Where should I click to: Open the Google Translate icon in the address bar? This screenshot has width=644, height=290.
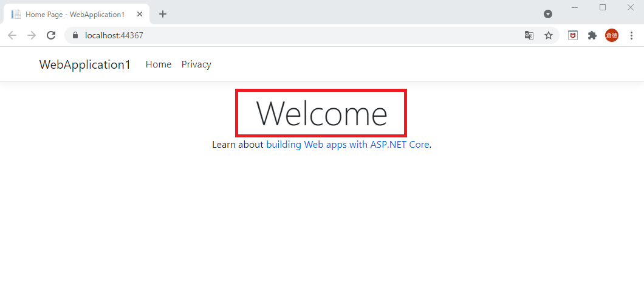(529, 35)
